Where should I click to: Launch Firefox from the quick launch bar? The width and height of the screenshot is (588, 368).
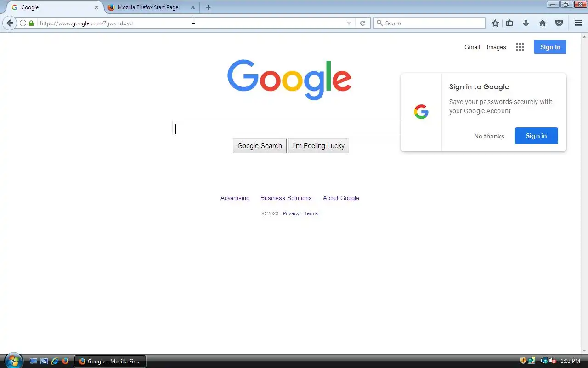65,362
